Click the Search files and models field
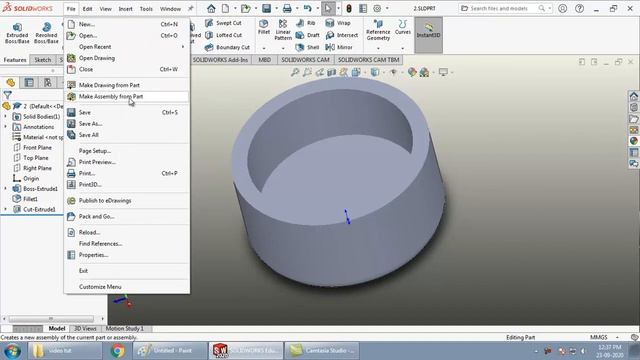 point(506,8)
